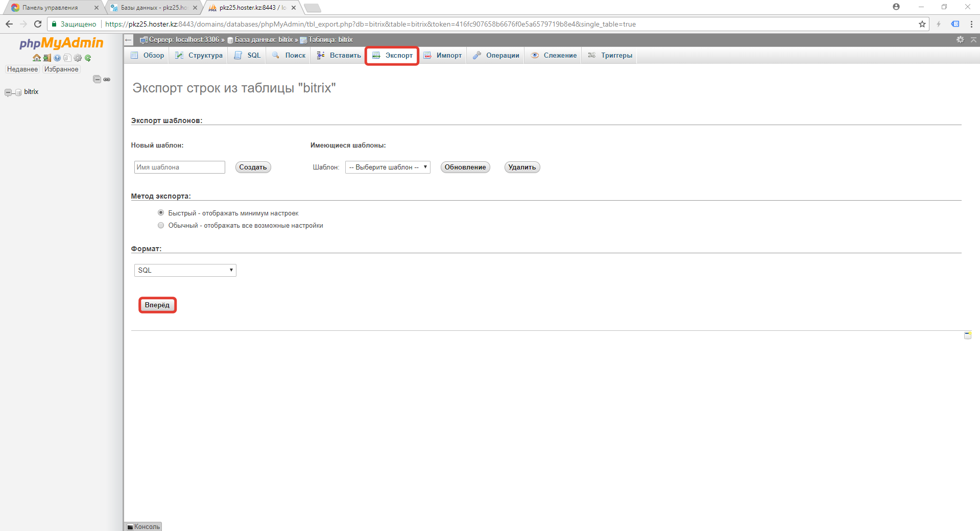Viewport: 980px width, 531px height.
Task: Open the Триггеры tab
Action: click(610, 55)
